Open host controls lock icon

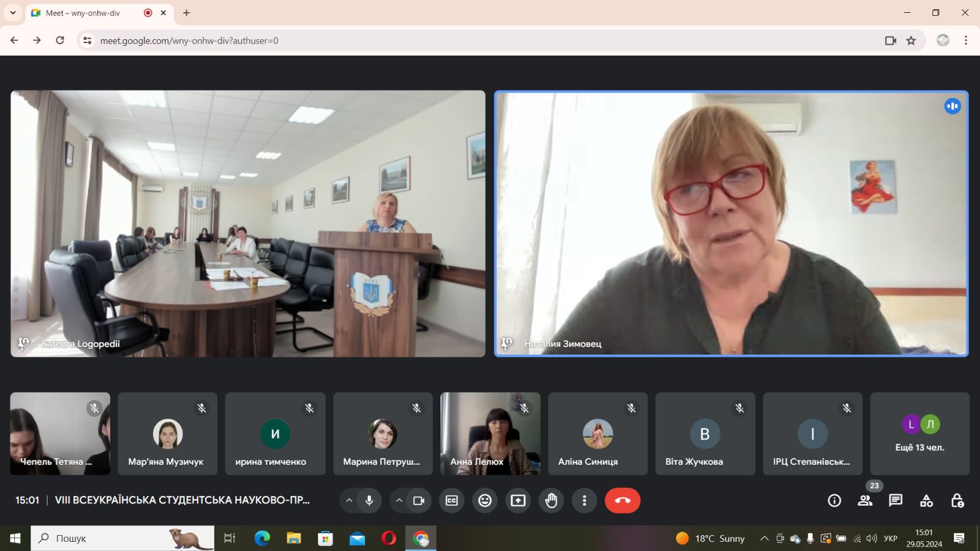(x=957, y=501)
